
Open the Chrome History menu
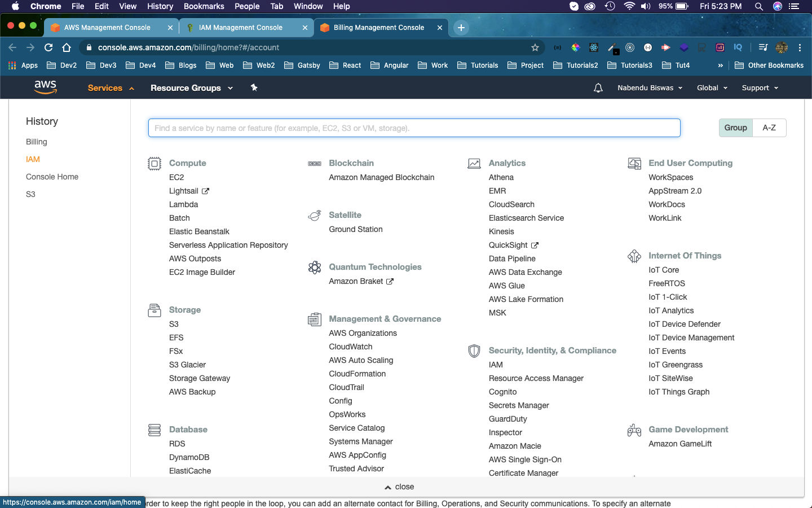[160, 6]
